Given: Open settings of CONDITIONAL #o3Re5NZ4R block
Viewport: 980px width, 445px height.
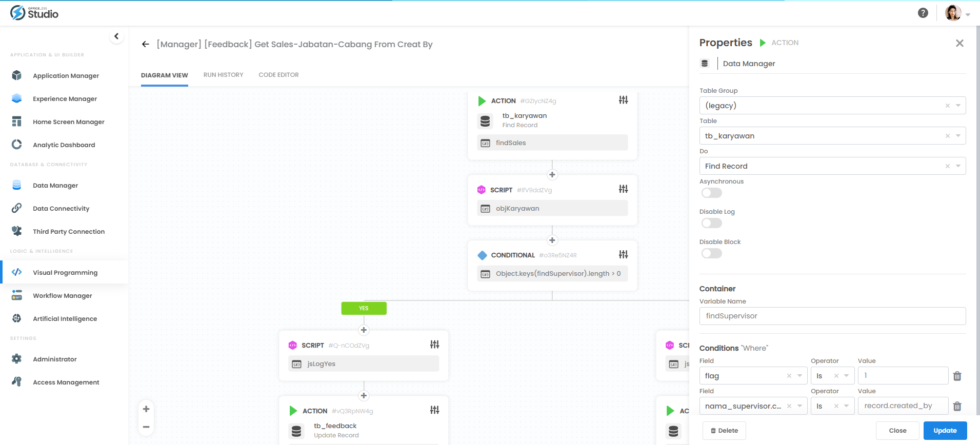Looking at the screenshot, I should click(623, 254).
